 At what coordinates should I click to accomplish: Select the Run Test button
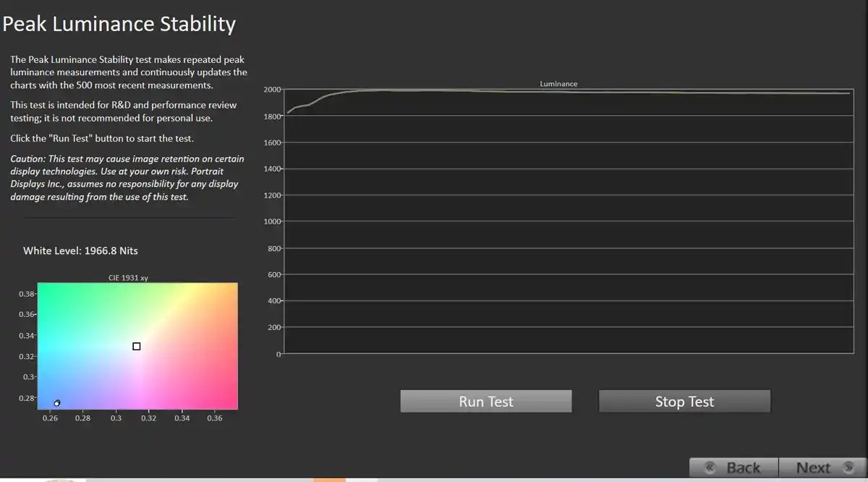click(485, 401)
